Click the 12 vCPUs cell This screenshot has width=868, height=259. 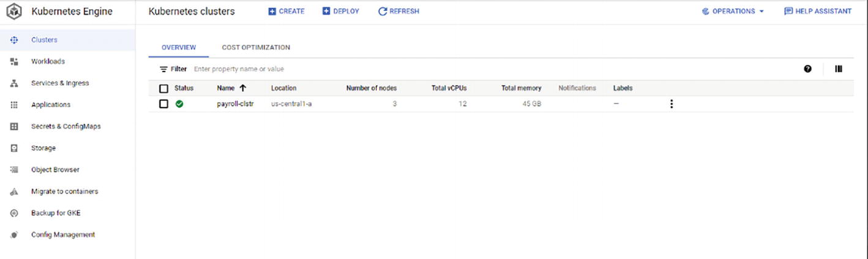click(463, 104)
